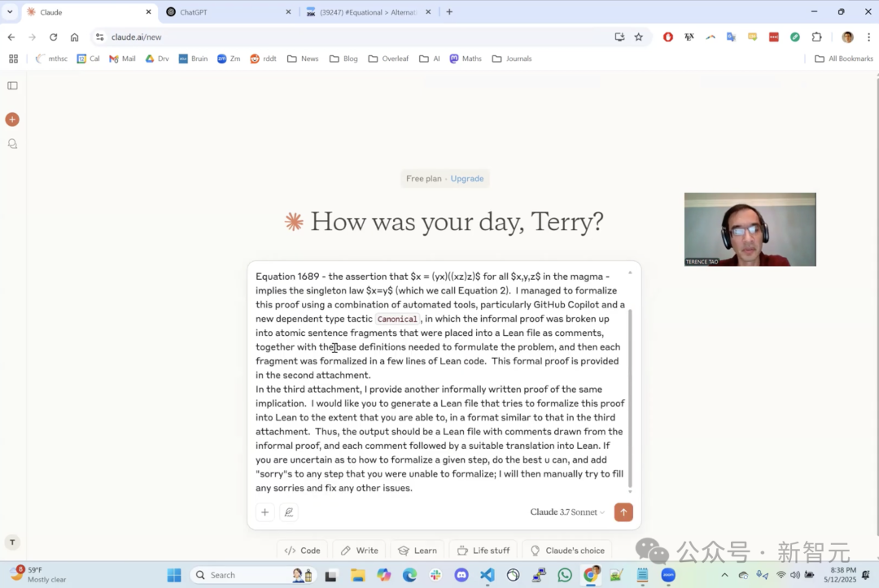This screenshot has width=879, height=588.
Task: Switch to the #Equational browser tab
Action: (x=369, y=11)
